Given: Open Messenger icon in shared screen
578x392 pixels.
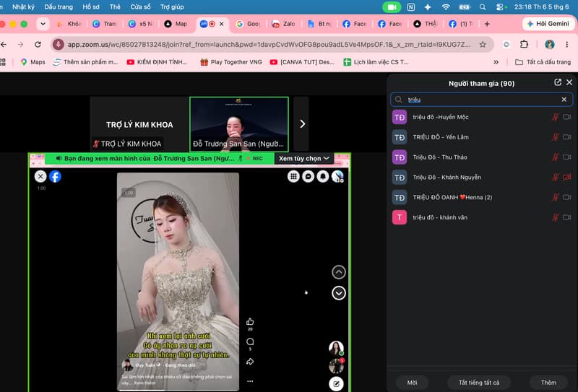Looking at the screenshot, I should click(309, 176).
